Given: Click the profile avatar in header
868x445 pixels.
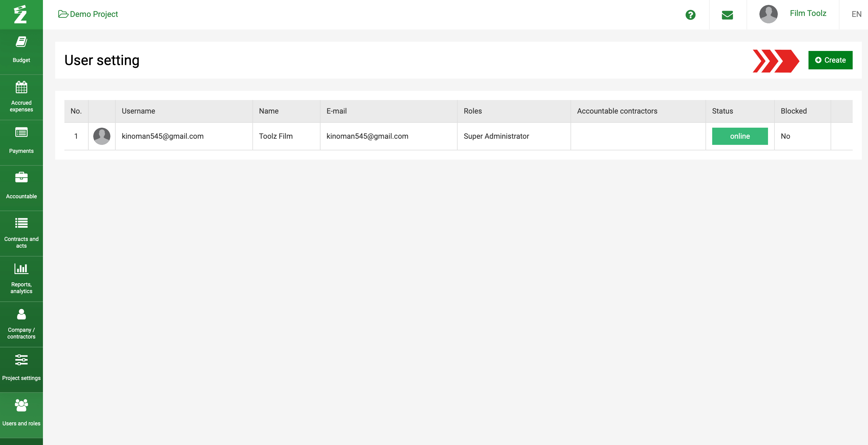Looking at the screenshot, I should pos(768,14).
